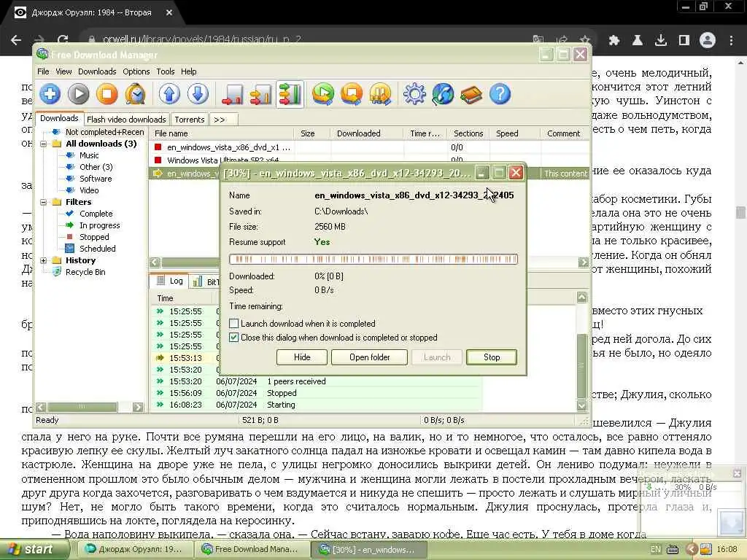Click the books toolbar icon

(472, 94)
